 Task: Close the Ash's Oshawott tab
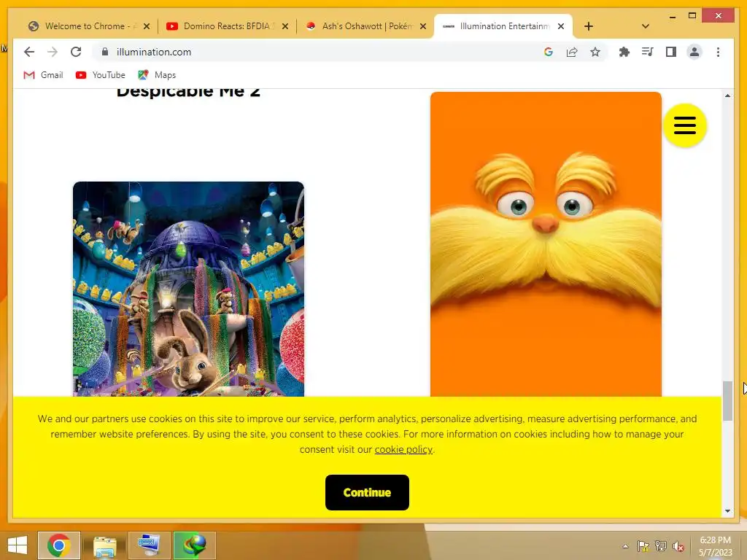pos(423,26)
